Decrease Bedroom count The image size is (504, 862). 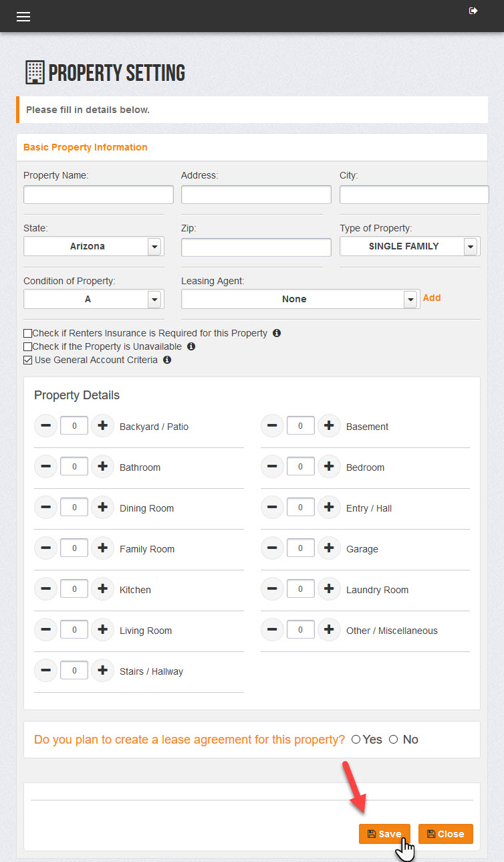(272, 467)
